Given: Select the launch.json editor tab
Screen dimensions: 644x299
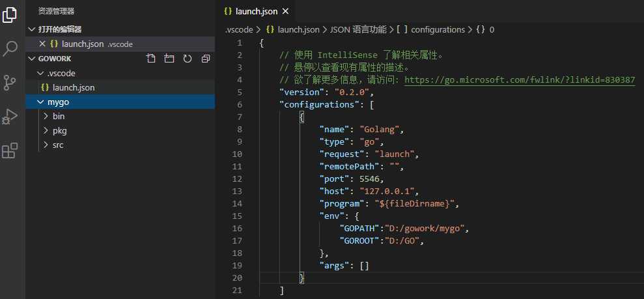Looking at the screenshot, I should [257, 12].
